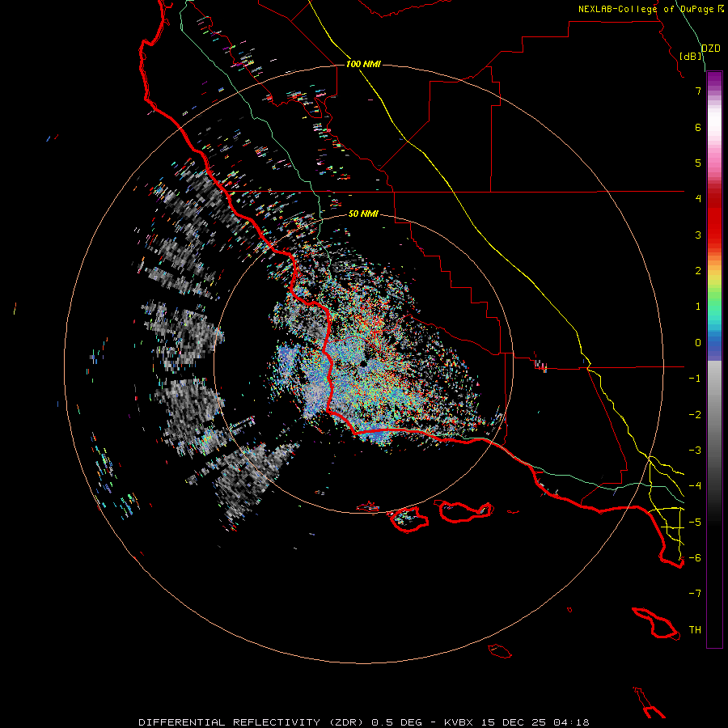The height and width of the screenshot is (728, 728).
Task: Click the -6 value on color scale
Action: pyautogui.click(x=695, y=558)
